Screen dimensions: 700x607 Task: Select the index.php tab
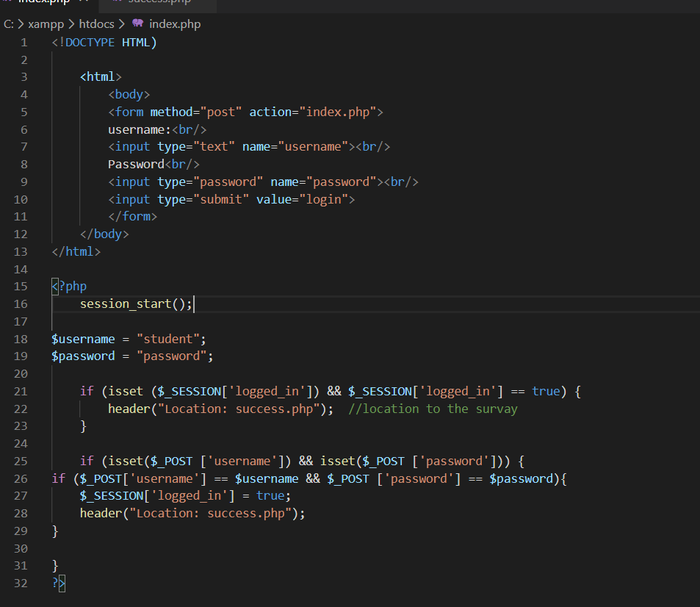44,3
